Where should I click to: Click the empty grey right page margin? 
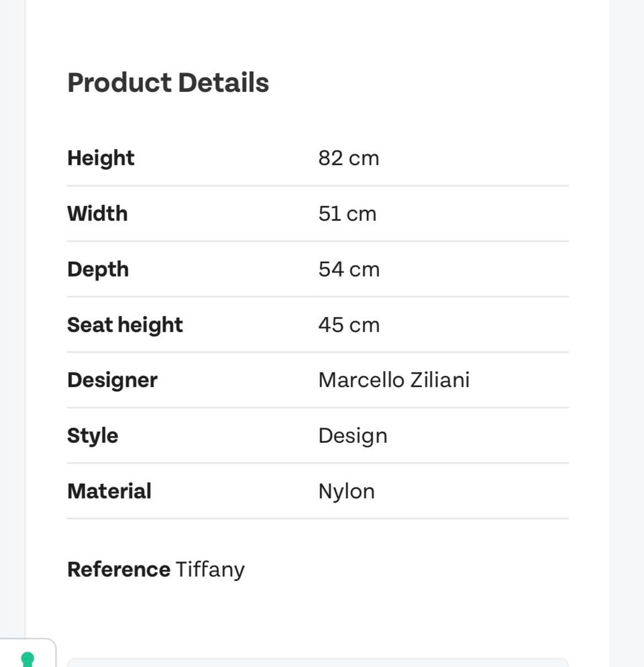pos(627,336)
